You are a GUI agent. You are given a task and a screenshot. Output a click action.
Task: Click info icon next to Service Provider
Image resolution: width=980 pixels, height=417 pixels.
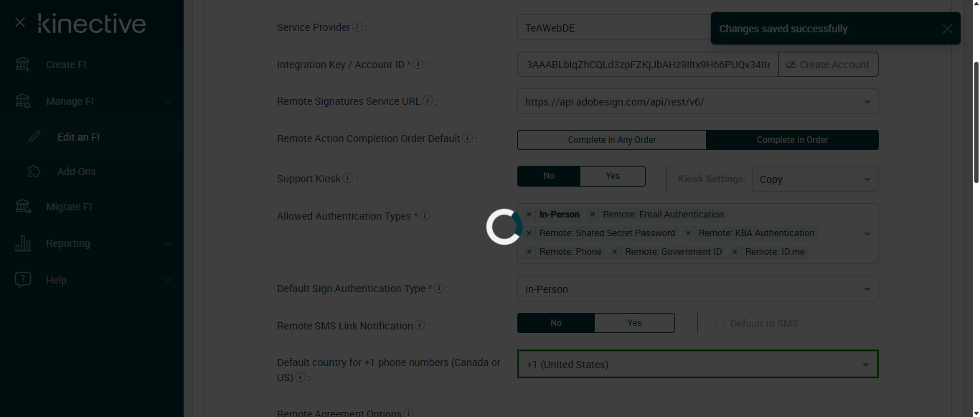tap(357, 27)
